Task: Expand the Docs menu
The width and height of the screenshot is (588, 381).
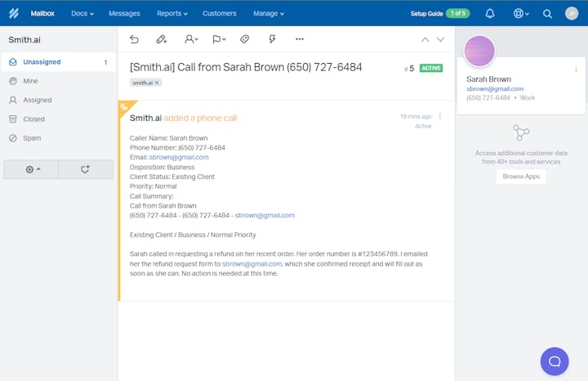Action: (82, 14)
